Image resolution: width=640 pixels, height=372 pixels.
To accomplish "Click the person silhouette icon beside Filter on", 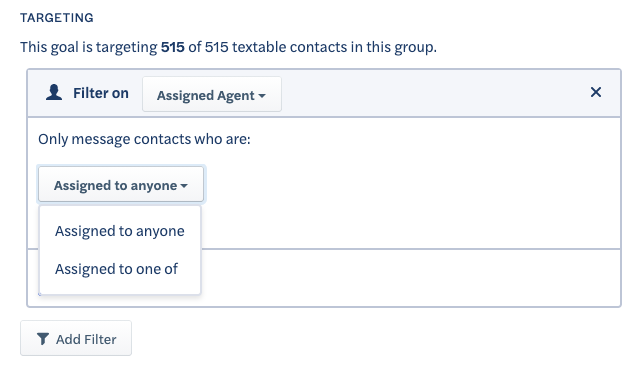I will pyautogui.click(x=54, y=92).
